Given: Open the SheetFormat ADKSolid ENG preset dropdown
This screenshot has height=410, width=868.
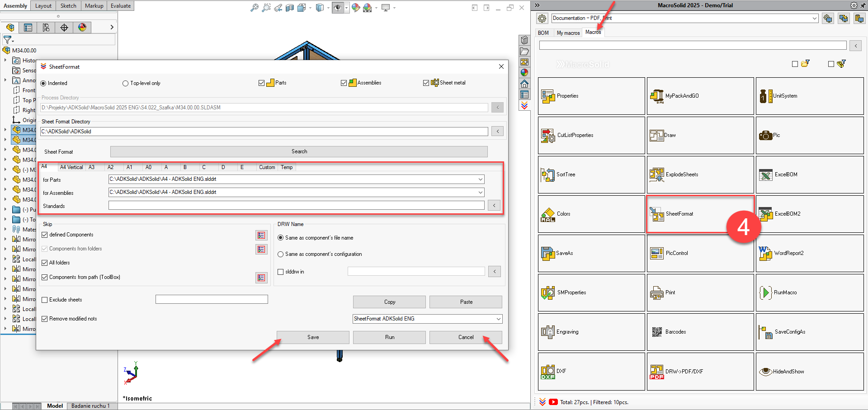Looking at the screenshot, I should [498, 319].
